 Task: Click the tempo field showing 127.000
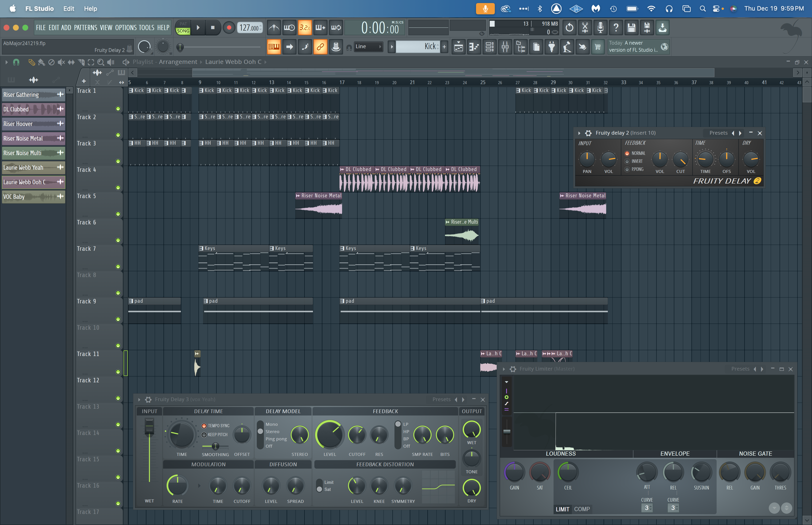point(250,28)
